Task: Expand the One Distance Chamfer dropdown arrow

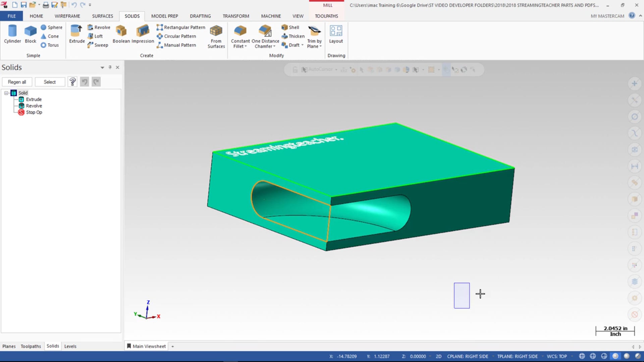Action: [x=274, y=47]
